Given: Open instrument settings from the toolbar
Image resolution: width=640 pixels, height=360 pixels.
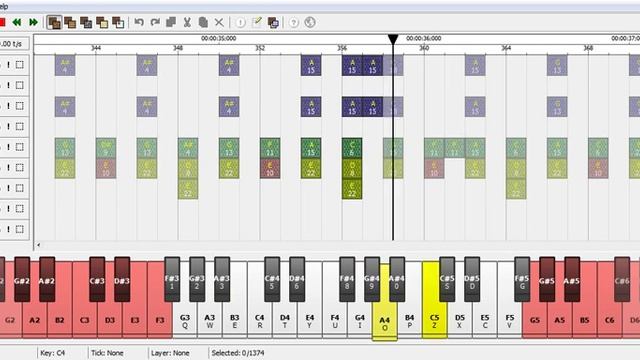Looking at the screenshot, I should [273, 22].
